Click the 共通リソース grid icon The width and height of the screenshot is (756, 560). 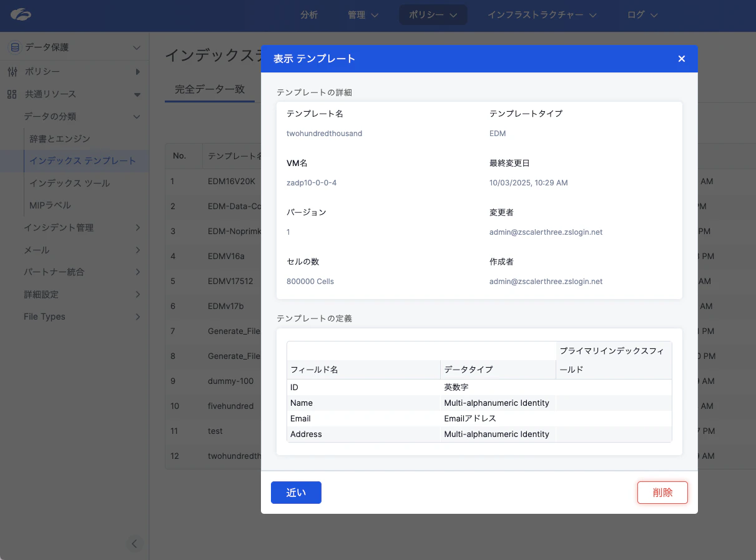(x=12, y=94)
